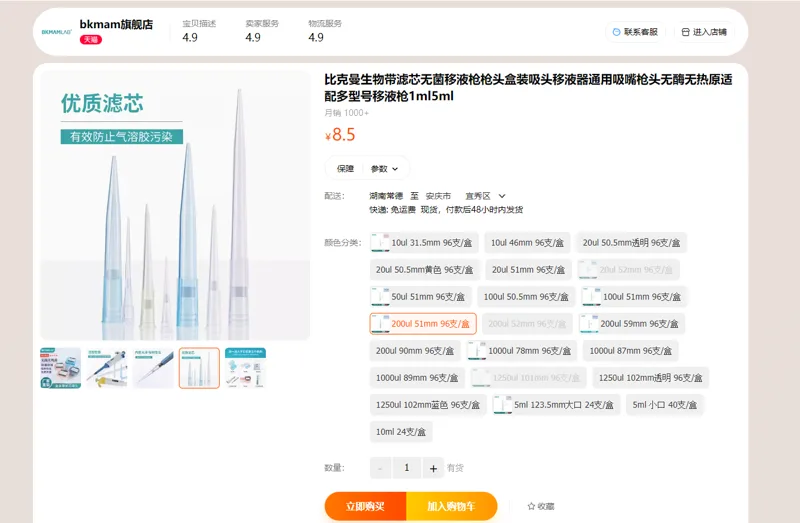Increase quantity with plus button

[433, 468]
